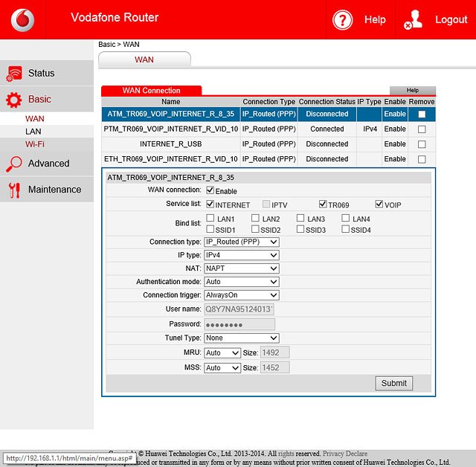Click the Logout user icon
Image resolution: width=476 pixels, height=467 pixels.
414,20
